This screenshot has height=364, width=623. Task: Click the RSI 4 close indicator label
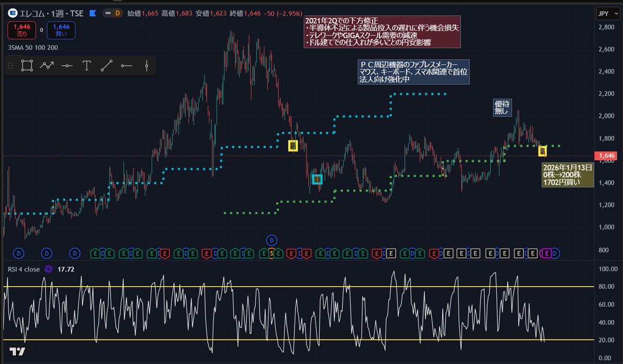pyautogui.click(x=23, y=269)
